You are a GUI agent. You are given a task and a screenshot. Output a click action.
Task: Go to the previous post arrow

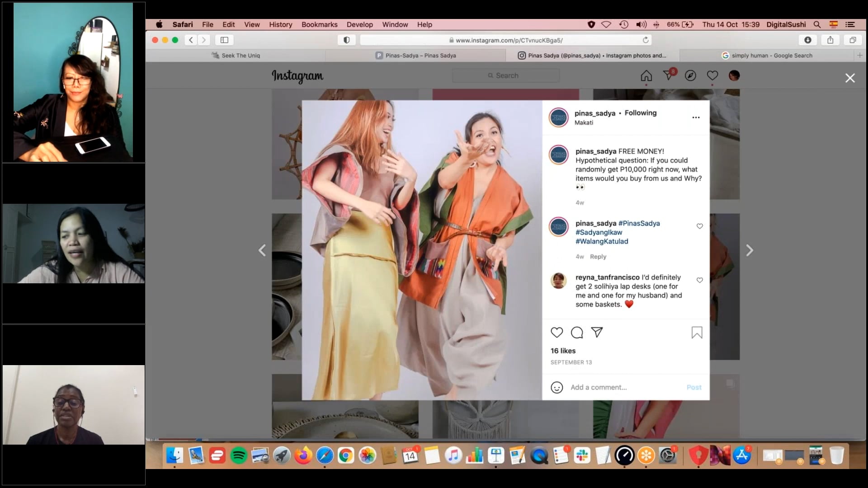[x=262, y=250]
